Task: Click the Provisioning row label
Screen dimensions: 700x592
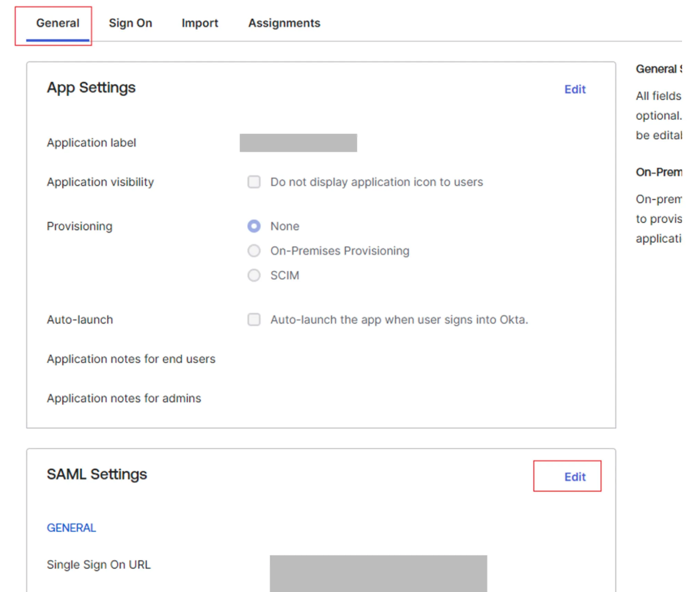Action: click(79, 226)
